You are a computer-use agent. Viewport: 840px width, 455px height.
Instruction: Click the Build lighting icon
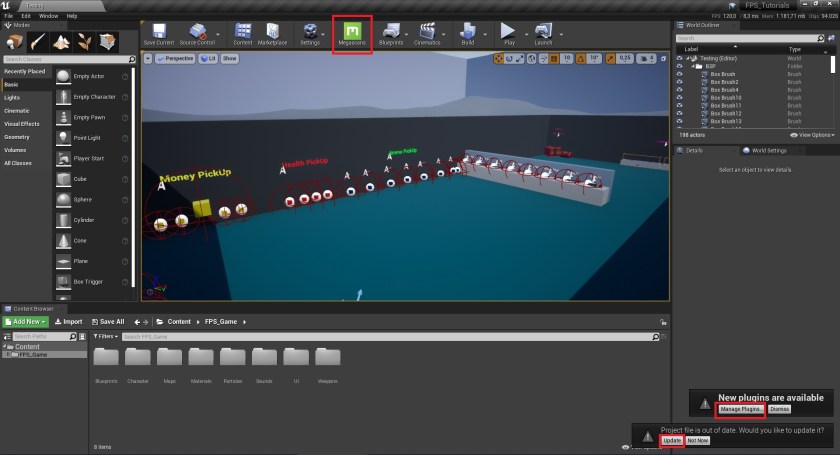click(467, 34)
